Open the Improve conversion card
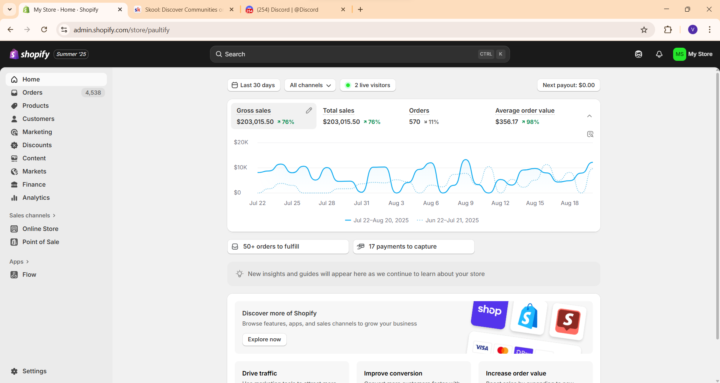Screen dimensions: 720x383 tap(414, 372)
